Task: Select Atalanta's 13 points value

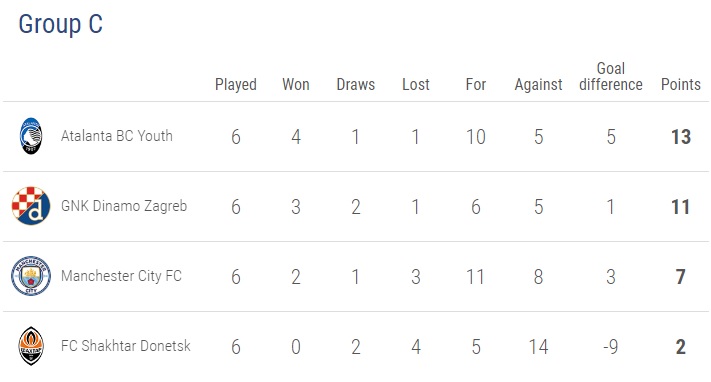Action: (x=681, y=137)
